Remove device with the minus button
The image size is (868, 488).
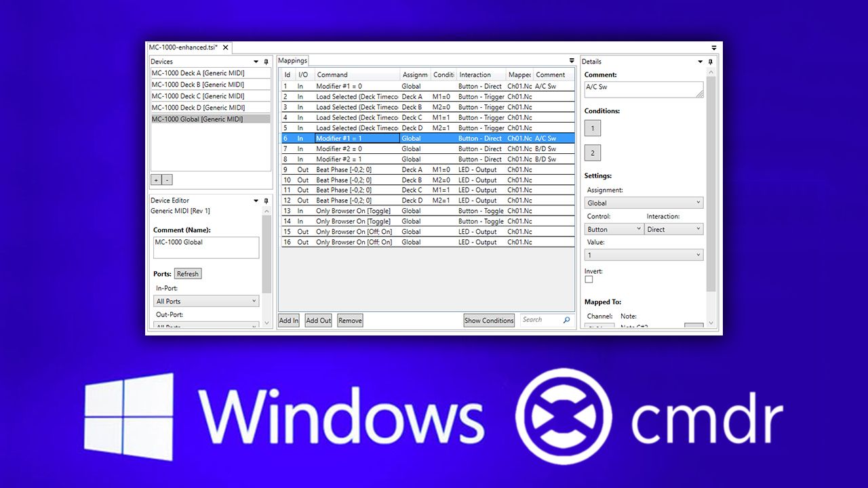click(x=167, y=180)
